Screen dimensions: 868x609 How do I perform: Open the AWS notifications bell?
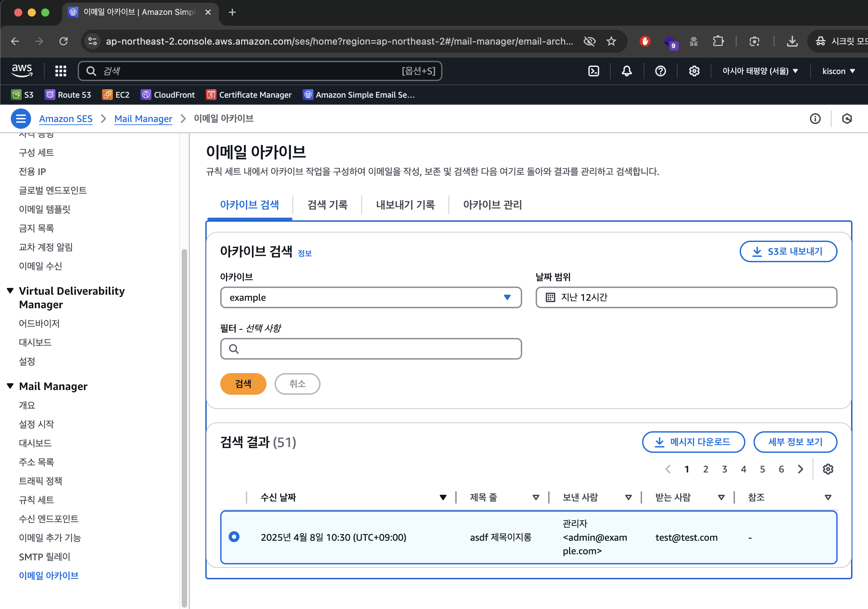tap(627, 71)
